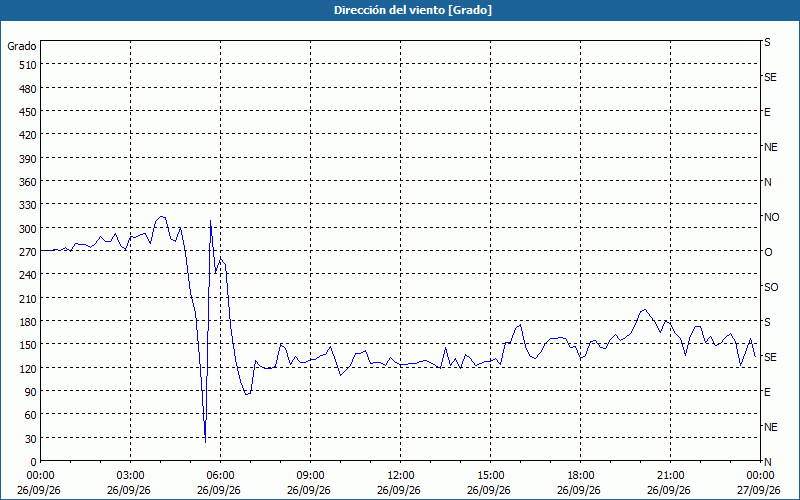Click the chart title 'Dirección del viento [Grado]'
This screenshot has height=500, width=800.
tap(413, 10)
